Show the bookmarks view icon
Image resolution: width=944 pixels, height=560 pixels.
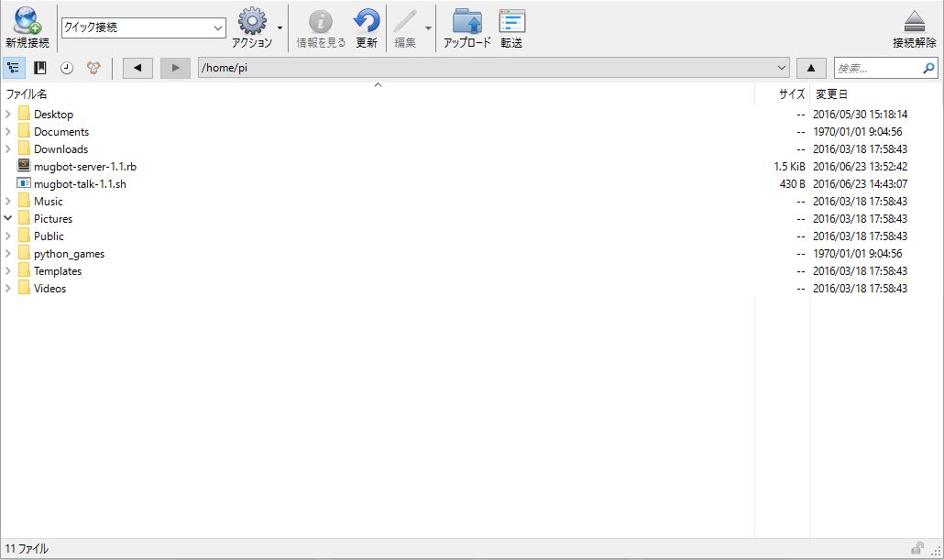[x=40, y=68]
